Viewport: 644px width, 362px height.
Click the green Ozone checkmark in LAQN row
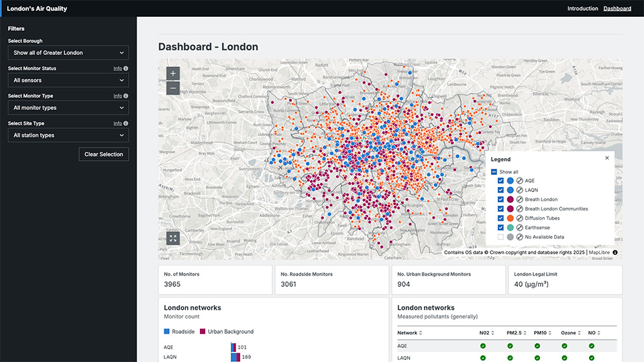pyautogui.click(x=564, y=358)
